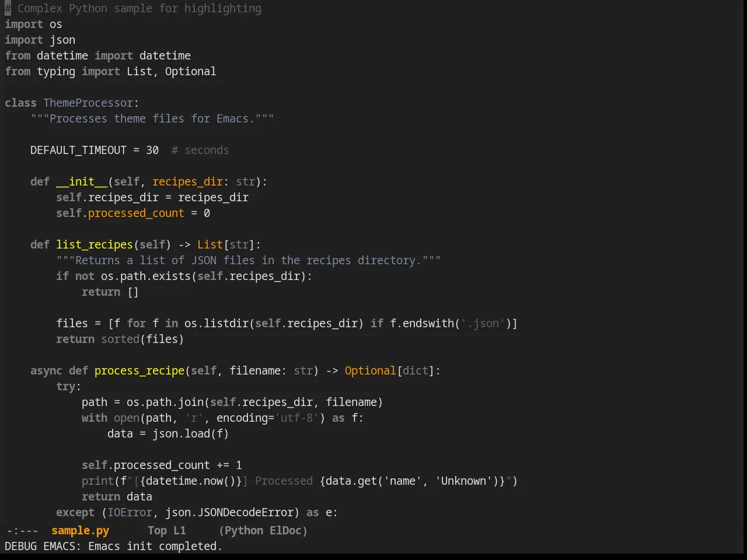Viewport: 747px width, 560px height.
Task: Click the docstring 'Processes theme files for Emacs.'
Action: [x=152, y=118]
